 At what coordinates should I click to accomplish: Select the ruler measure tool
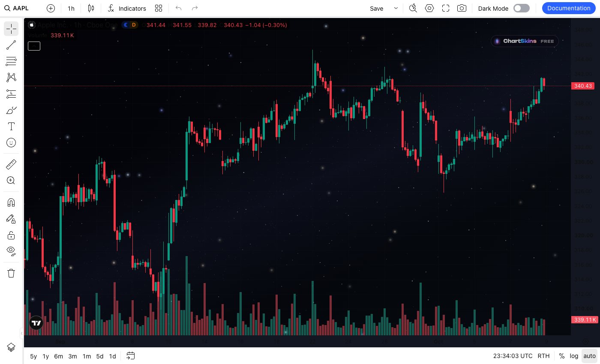point(11,164)
